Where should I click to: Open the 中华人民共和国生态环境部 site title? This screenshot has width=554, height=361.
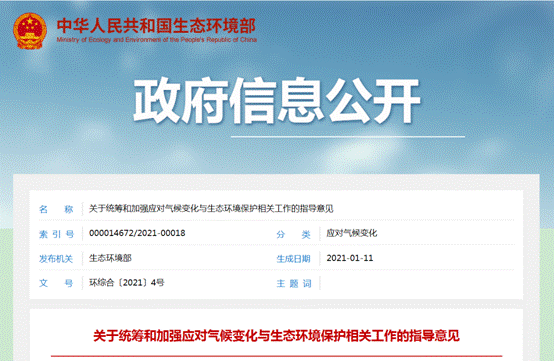(x=156, y=25)
